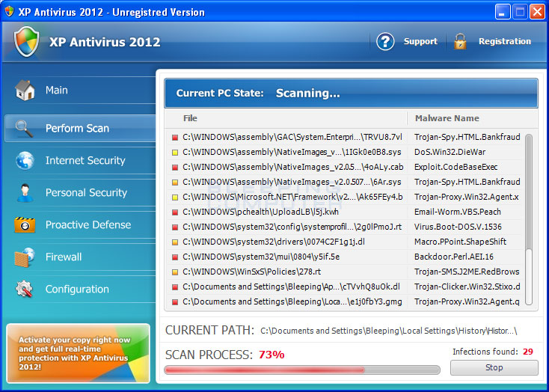549x392 pixels.
Task: Click the globe icon for Internet Security
Action: point(25,160)
